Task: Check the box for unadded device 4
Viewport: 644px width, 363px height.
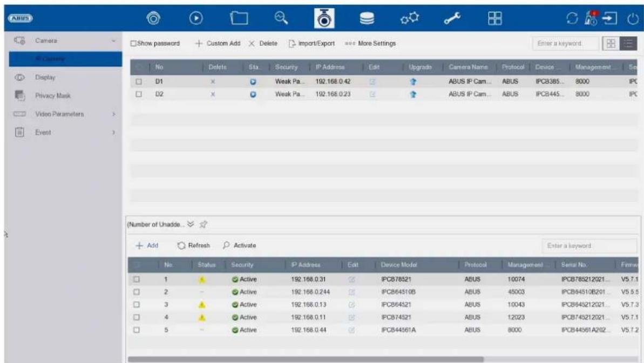Action: click(137, 318)
